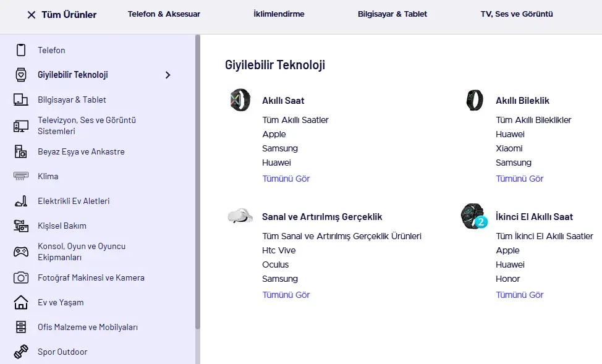Click the vacuum icon for Elektrikli Ev Aletleri
The width and height of the screenshot is (602, 364).
(21, 201)
